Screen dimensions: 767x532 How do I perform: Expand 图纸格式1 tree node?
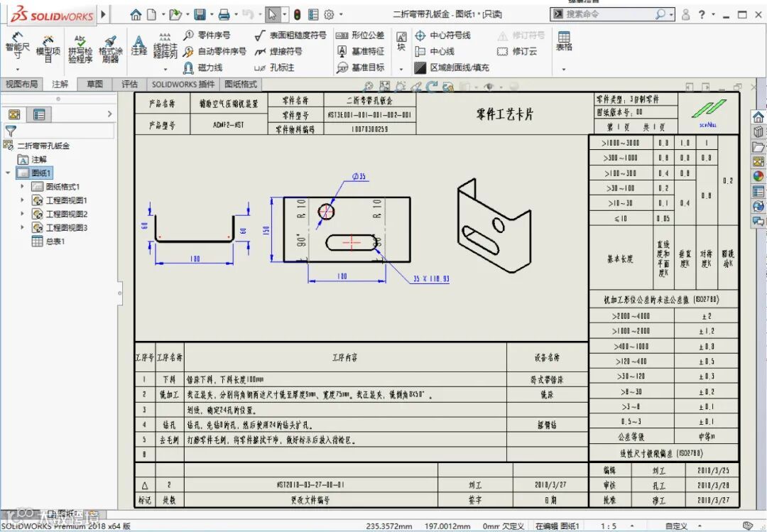coord(22,187)
